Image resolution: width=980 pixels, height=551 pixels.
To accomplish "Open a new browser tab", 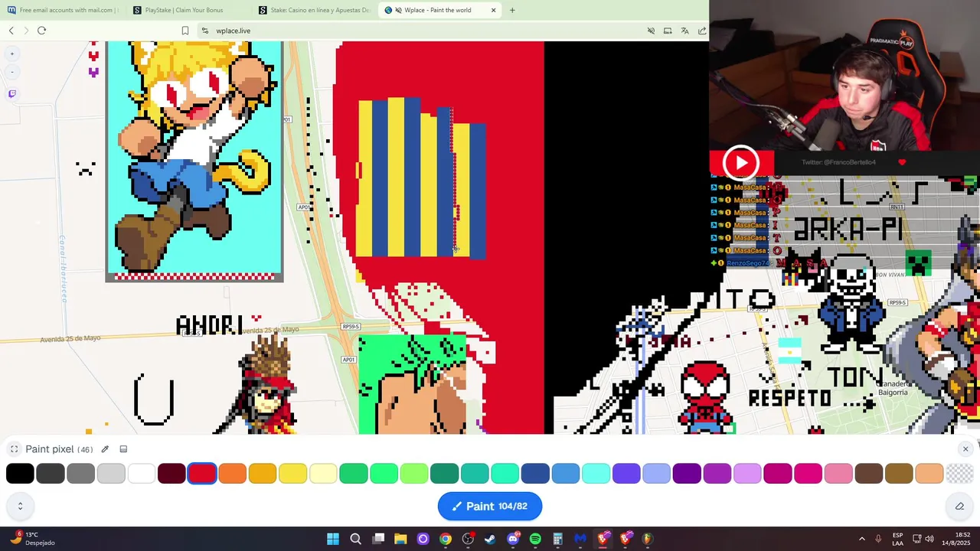I will [x=512, y=10].
